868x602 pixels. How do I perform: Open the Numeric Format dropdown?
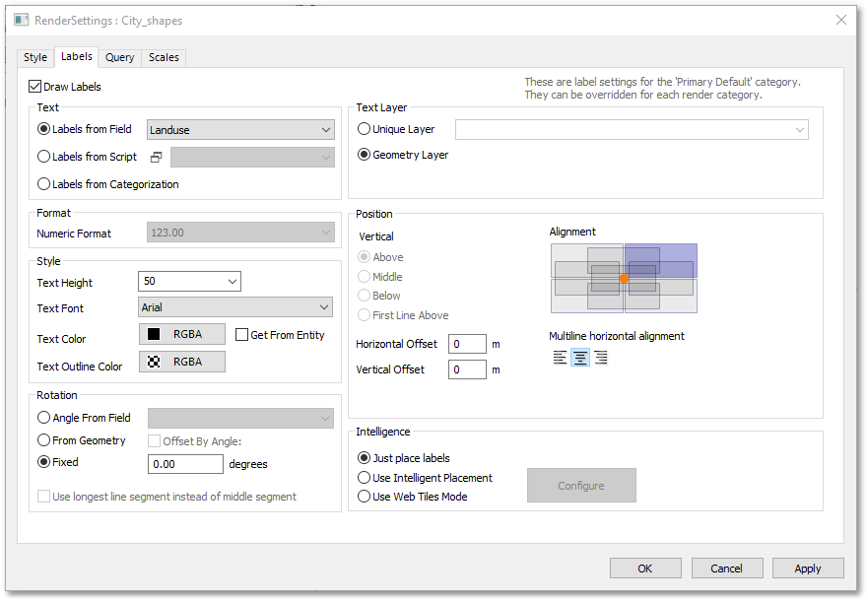(240, 233)
